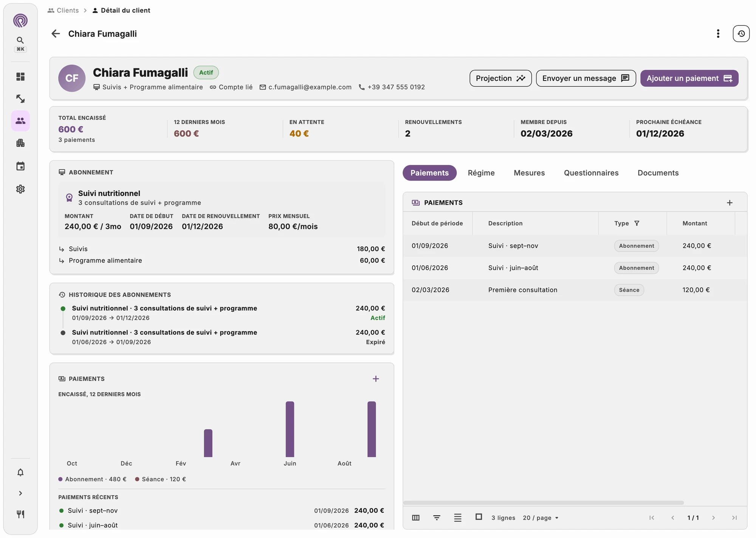
Task: Open the dashboard icon in sidebar
Action: click(20, 77)
